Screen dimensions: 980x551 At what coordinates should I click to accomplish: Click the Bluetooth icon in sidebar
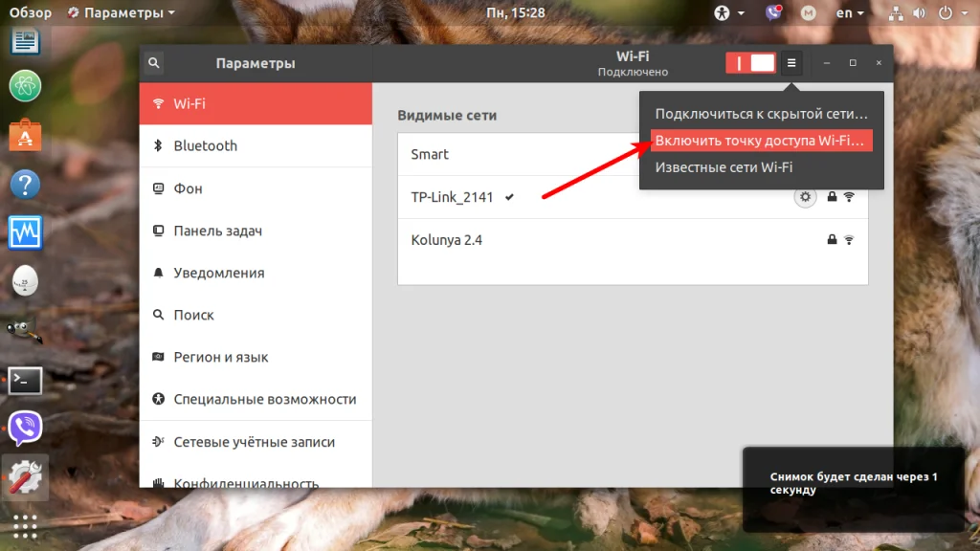pos(158,145)
